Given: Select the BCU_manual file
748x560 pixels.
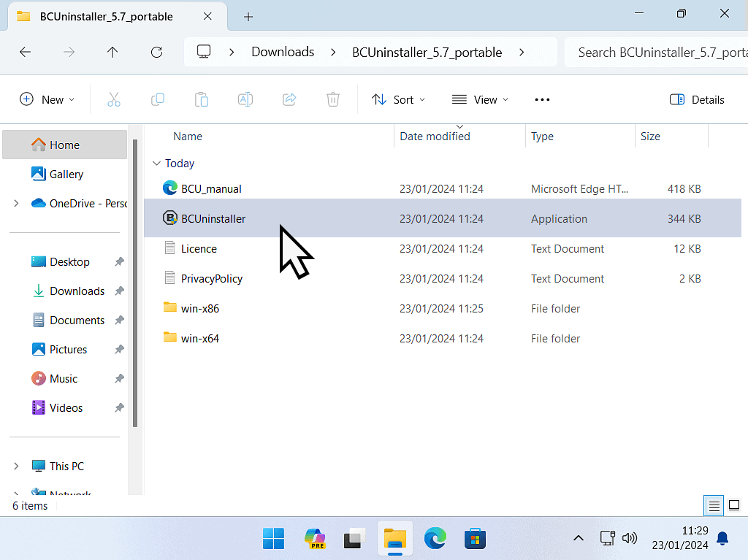Looking at the screenshot, I should 211,188.
